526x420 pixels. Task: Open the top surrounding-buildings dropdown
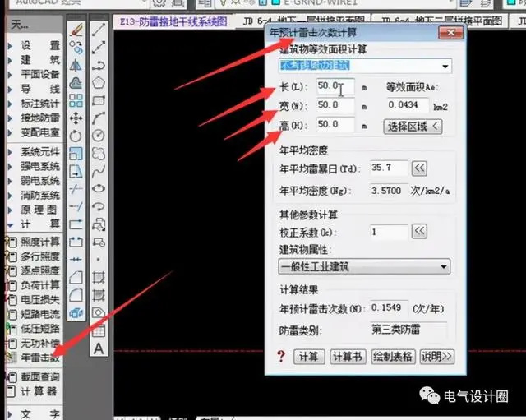coord(364,66)
